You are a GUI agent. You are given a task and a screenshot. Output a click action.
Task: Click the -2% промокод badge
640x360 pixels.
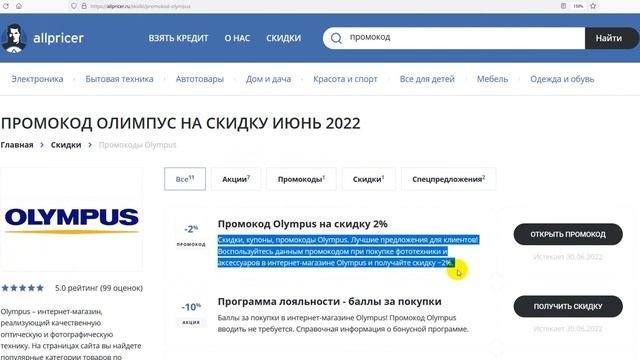(x=191, y=235)
